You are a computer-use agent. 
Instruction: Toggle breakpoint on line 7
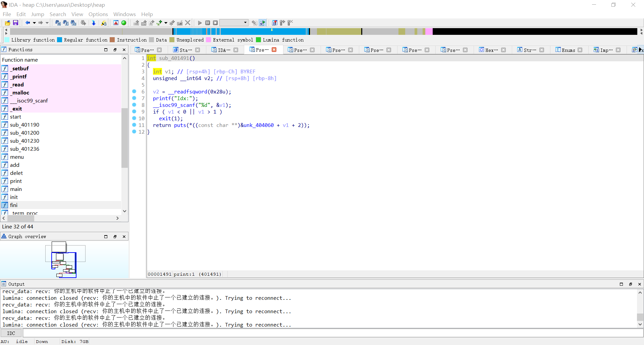(134, 98)
